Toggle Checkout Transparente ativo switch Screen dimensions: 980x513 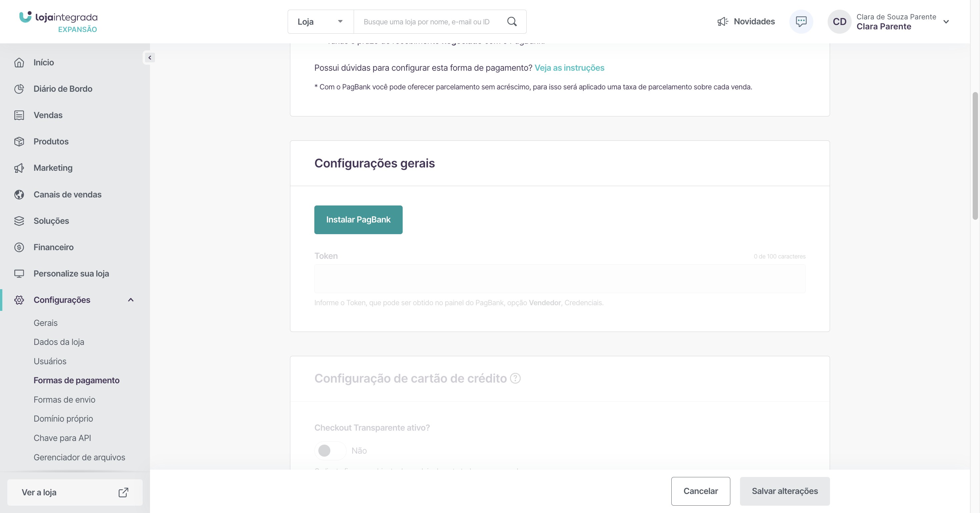[330, 451]
